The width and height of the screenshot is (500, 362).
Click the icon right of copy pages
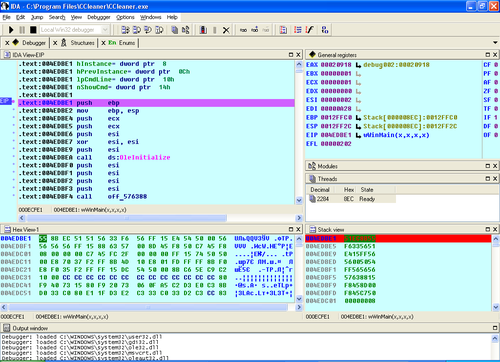point(186,30)
